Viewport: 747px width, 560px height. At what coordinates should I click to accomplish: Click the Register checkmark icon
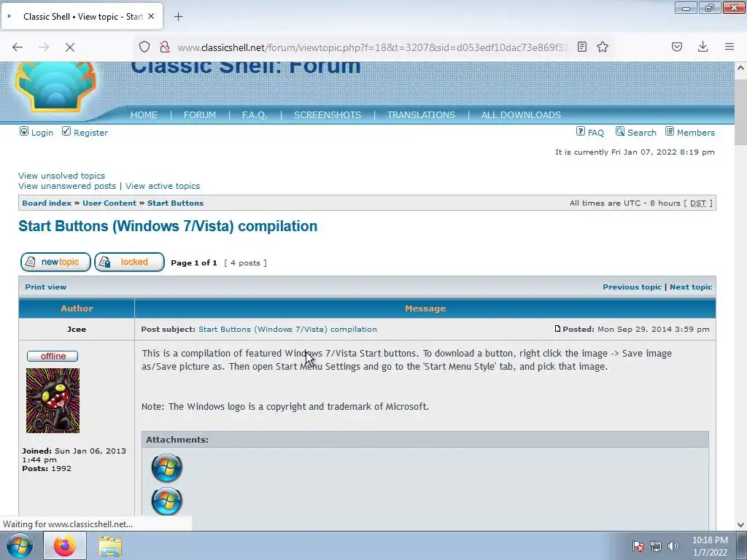66,131
